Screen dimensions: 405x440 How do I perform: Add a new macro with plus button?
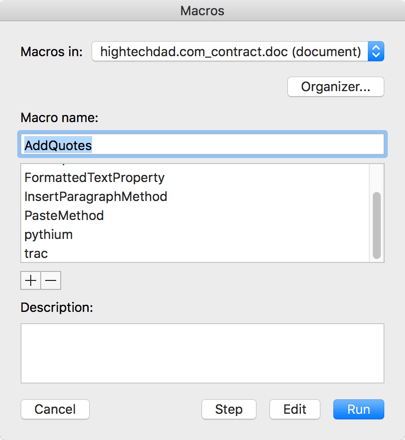click(31, 281)
